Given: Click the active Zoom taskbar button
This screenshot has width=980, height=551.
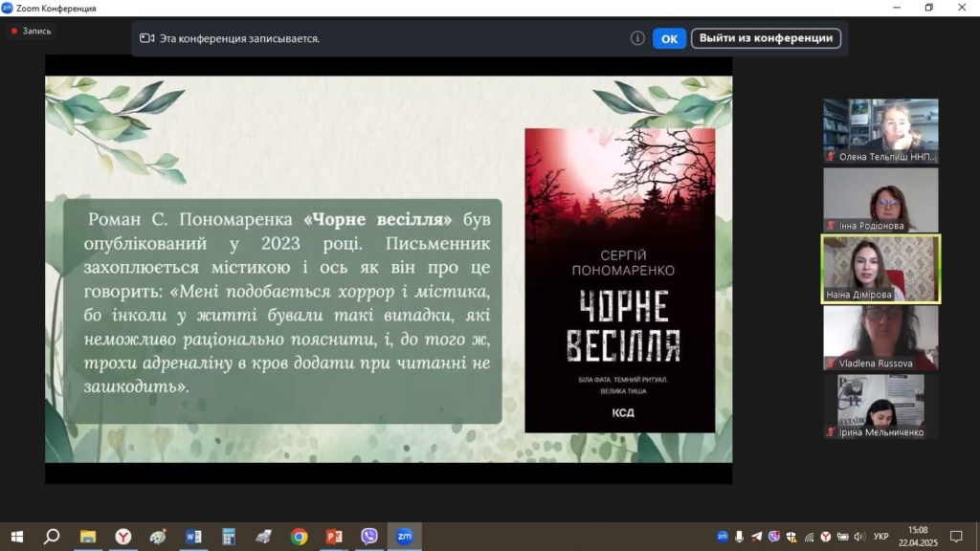Looking at the screenshot, I should click(405, 537).
